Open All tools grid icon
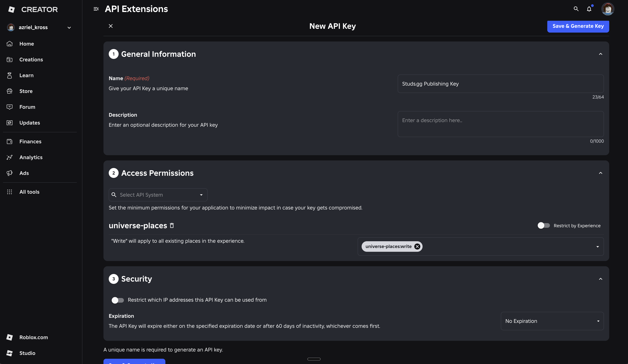Image resolution: width=628 pixels, height=364 pixels. pos(9,192)
